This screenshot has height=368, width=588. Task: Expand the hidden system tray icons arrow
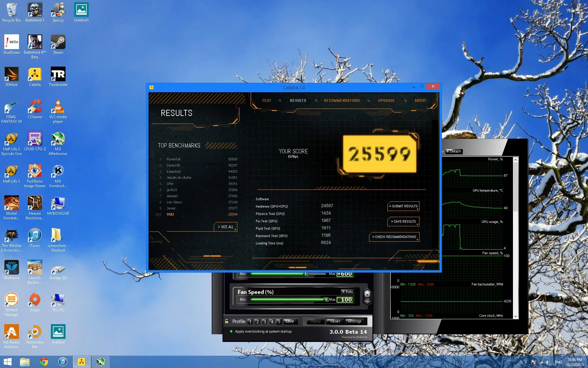[x=526, y=362]
